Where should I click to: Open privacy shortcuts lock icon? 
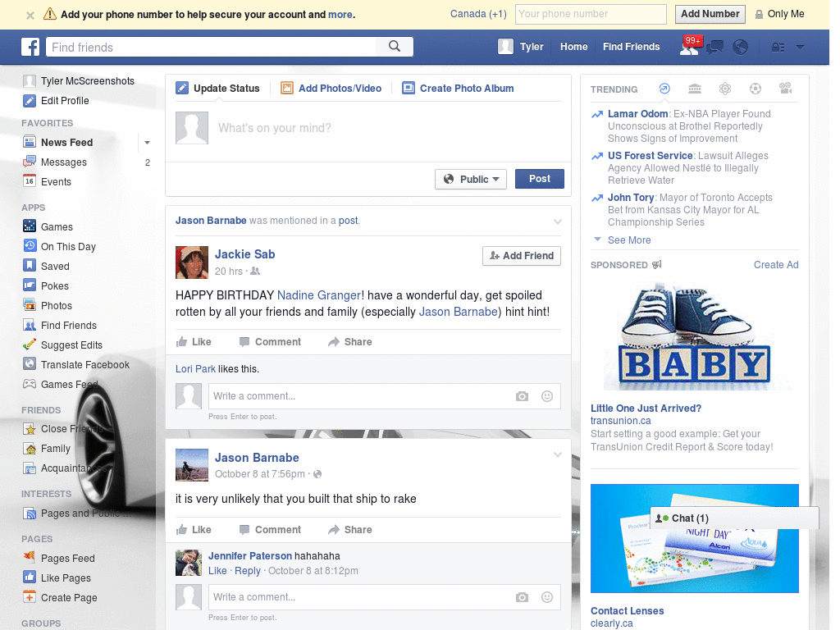[778, 47]
